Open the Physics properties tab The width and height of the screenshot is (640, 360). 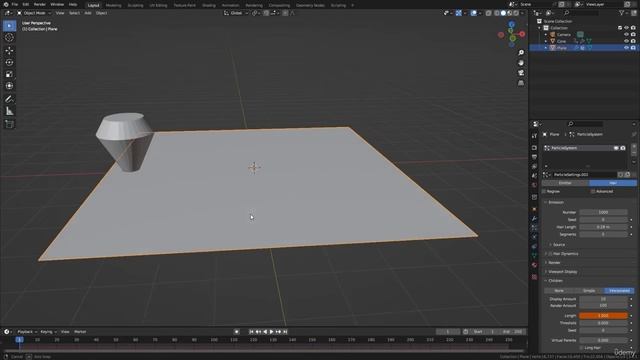click(x=534, y=237)
